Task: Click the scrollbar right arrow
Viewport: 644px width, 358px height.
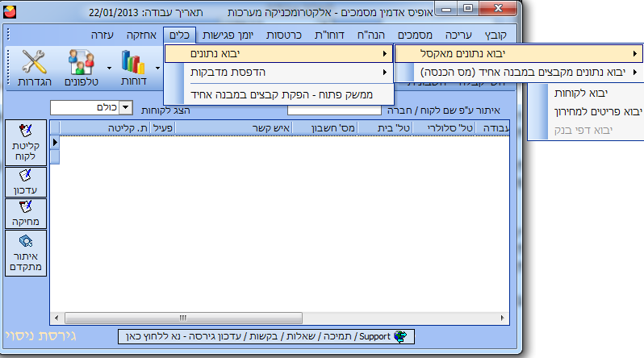Action: point(502,318)
